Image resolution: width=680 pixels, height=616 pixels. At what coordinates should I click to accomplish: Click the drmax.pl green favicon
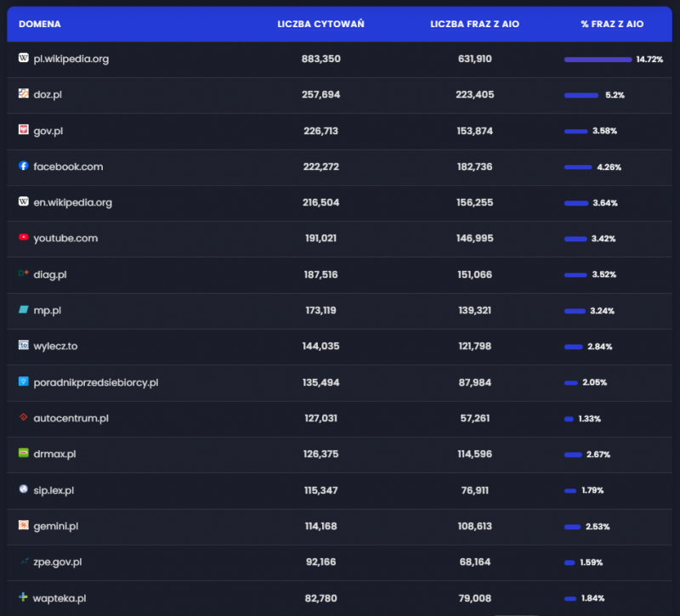pos(24,454)
